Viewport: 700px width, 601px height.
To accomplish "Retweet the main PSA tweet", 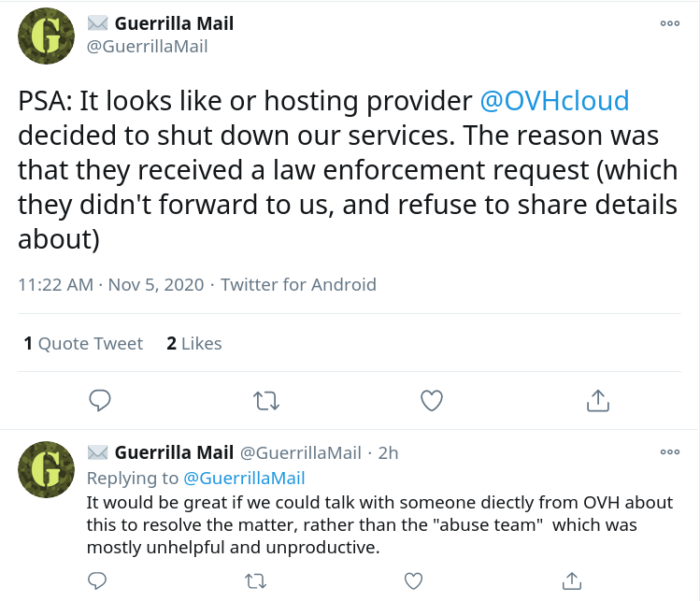I will coord(266,401).
